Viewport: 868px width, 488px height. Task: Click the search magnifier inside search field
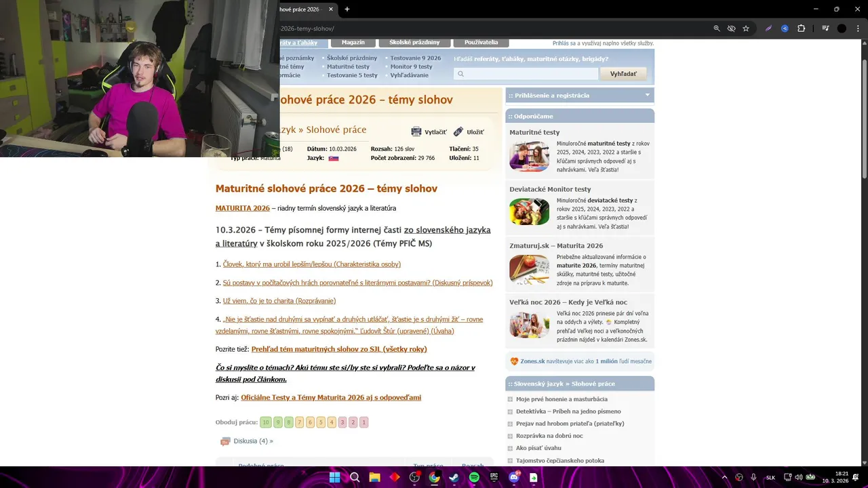coord(461,74)
